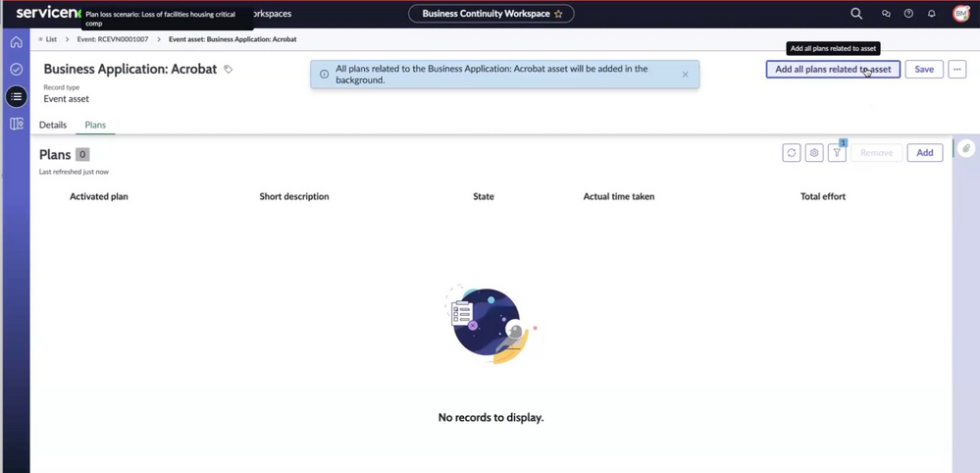Screen dimensions: 980x473
Task: Click the Save button
Action: pyautogui.click(x=924, y=70)
